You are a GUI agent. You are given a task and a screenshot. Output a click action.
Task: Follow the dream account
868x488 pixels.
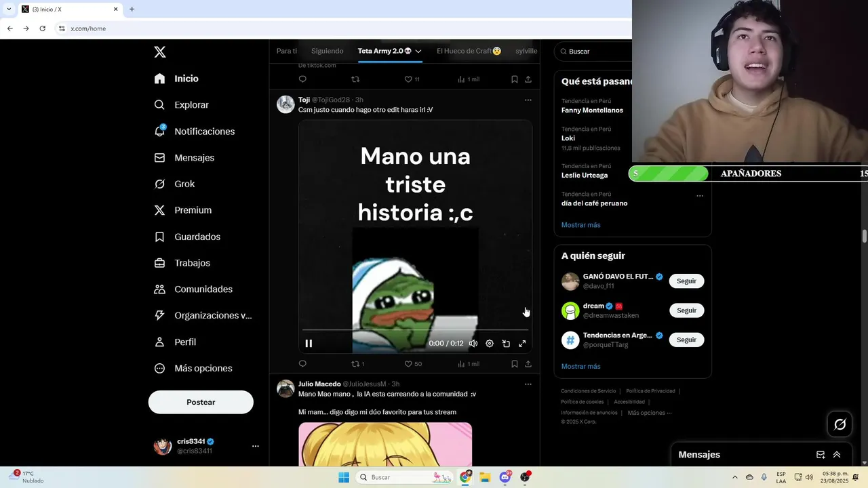click(x=686, y=310)
